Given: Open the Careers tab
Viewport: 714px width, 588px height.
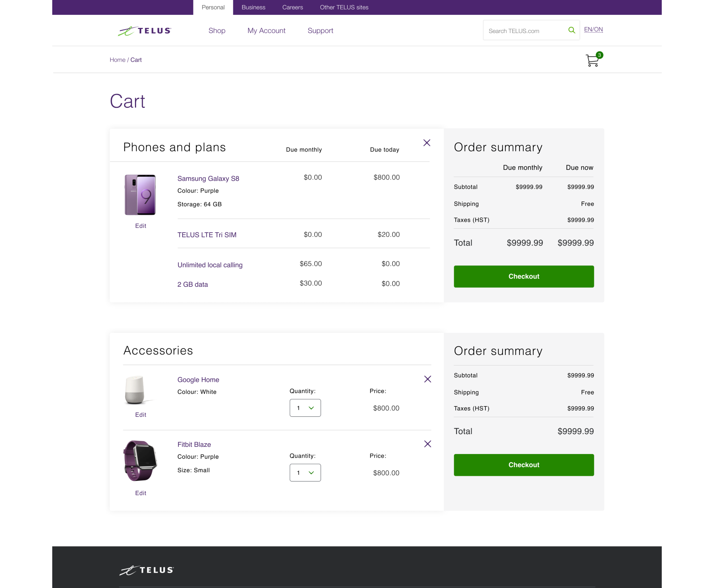Looking at the screenshot, I should point(292,7).
